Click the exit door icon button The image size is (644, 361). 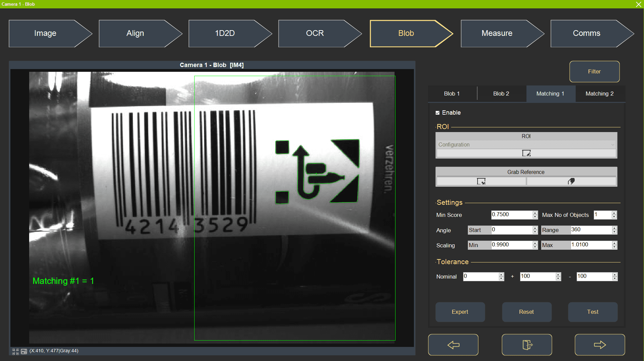point(527,345)
